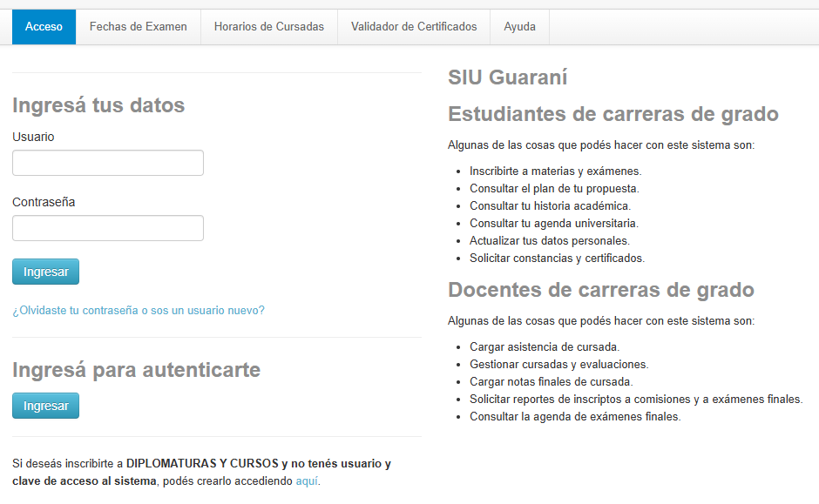Screen dimensions: 819x504
Task: Focus the Contraseña input field
Action: click(108, 228)
